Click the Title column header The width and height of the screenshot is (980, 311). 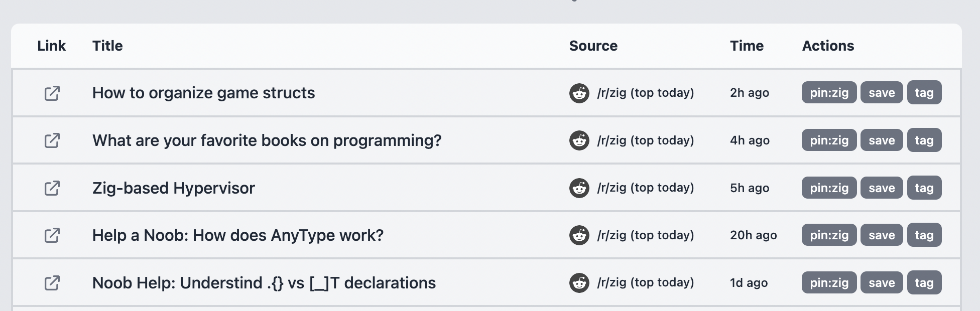107,46
